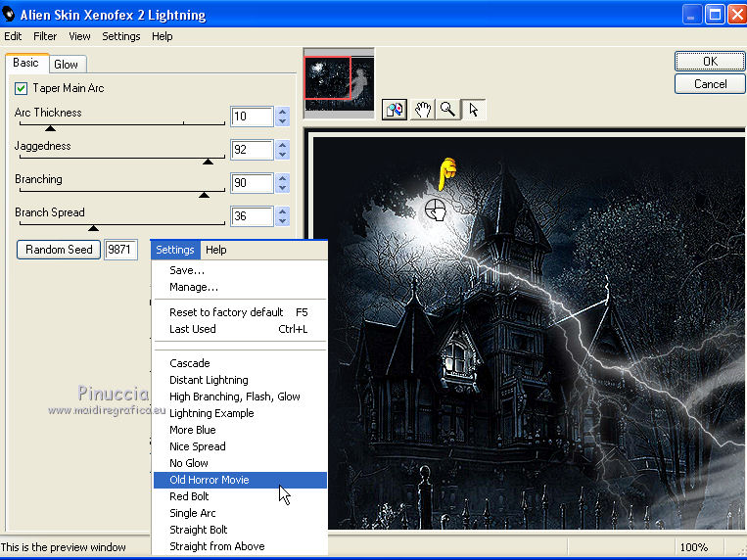Select the Zoom magnifier tool

447,110
